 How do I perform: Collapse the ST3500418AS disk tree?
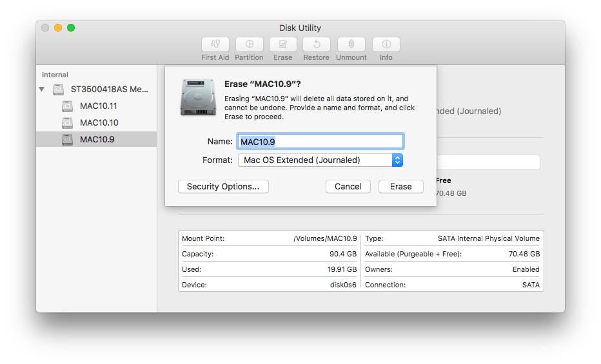tap(42, 90)
